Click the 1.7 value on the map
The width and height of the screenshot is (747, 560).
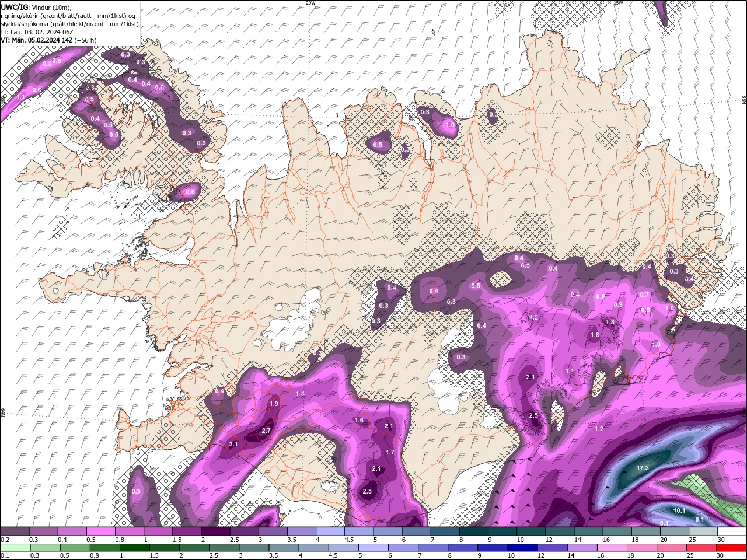coord(390,452)
